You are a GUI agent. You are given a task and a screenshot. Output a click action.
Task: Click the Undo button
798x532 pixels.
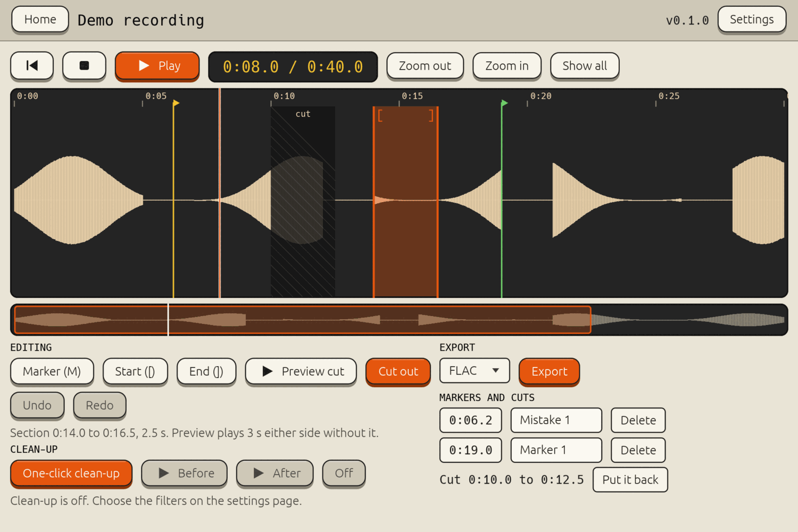pos(37,405)
